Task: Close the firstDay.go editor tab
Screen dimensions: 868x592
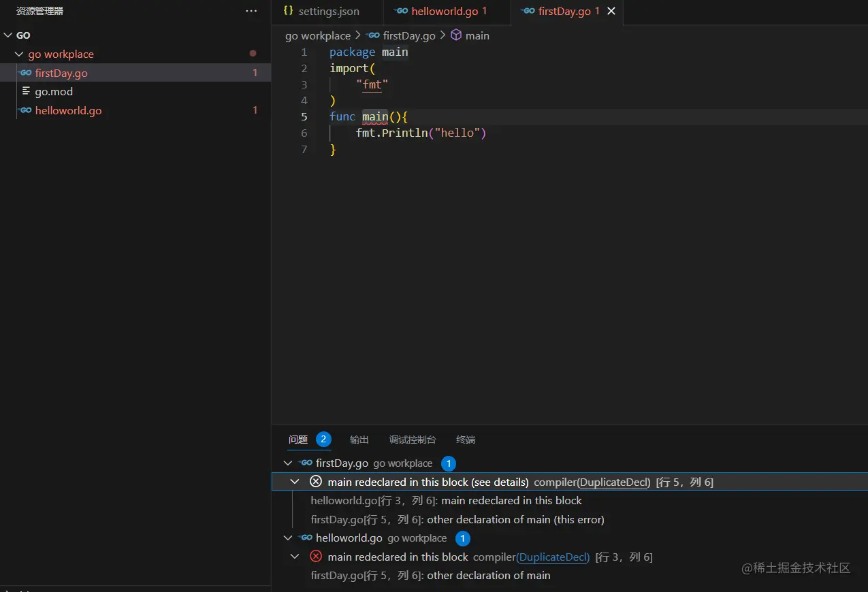Action: [x=611, y=12]
